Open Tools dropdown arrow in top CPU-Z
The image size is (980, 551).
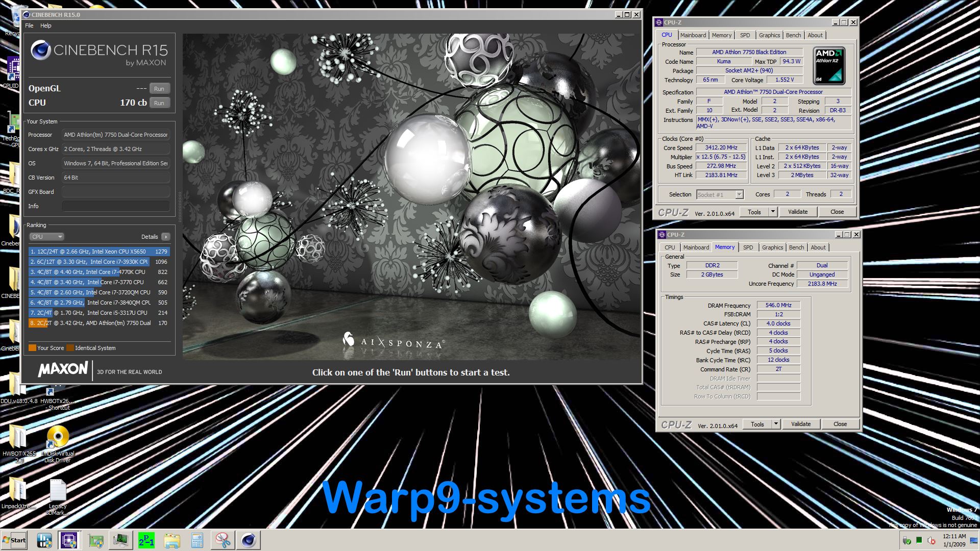click(773, 212)
